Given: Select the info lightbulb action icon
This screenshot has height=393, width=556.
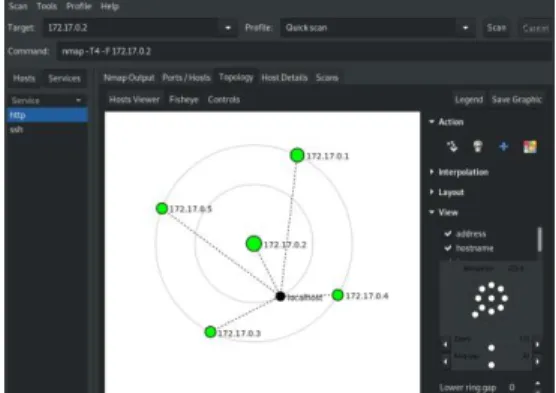Looking at the screenshot, I should pyautogui.click(x=478, y=146).
